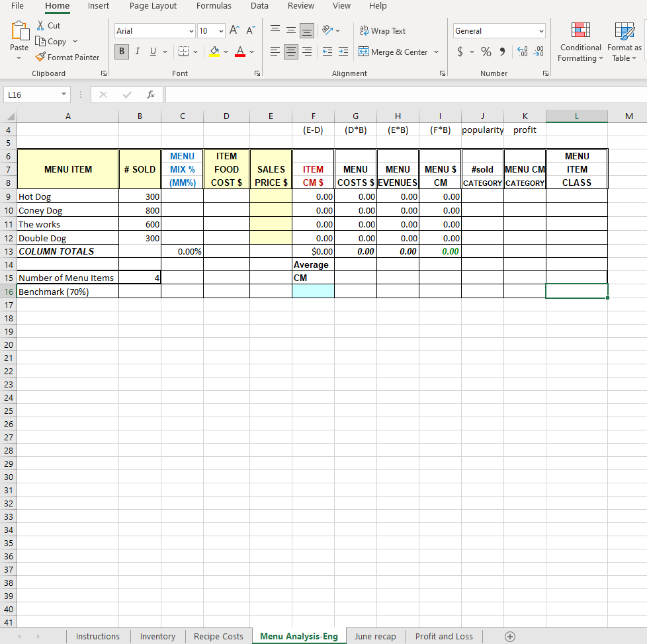Toggle center alignment on the selection

click(290, 52)
